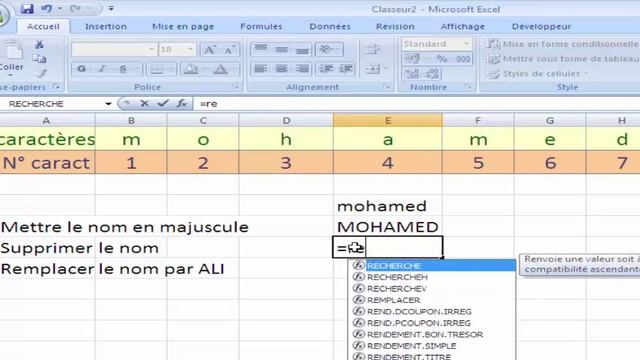Open the Développeur ribbon tab

coord(541,27)
